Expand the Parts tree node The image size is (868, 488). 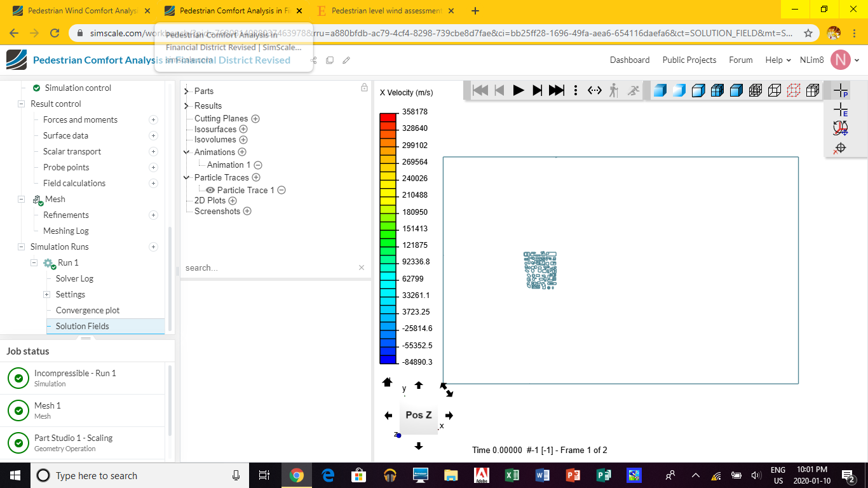coord(187,91)
